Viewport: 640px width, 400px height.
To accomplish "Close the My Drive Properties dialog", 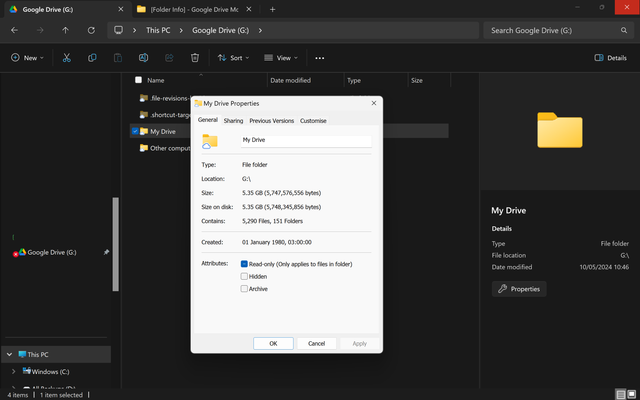I will click(373, 103).
